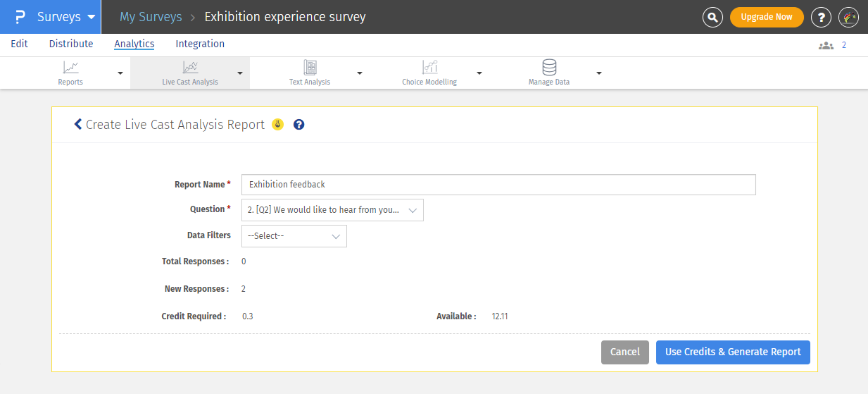Open the Reports chart icon
The height and width of the screenshot is (394, 868).
(x=70, y=68)
